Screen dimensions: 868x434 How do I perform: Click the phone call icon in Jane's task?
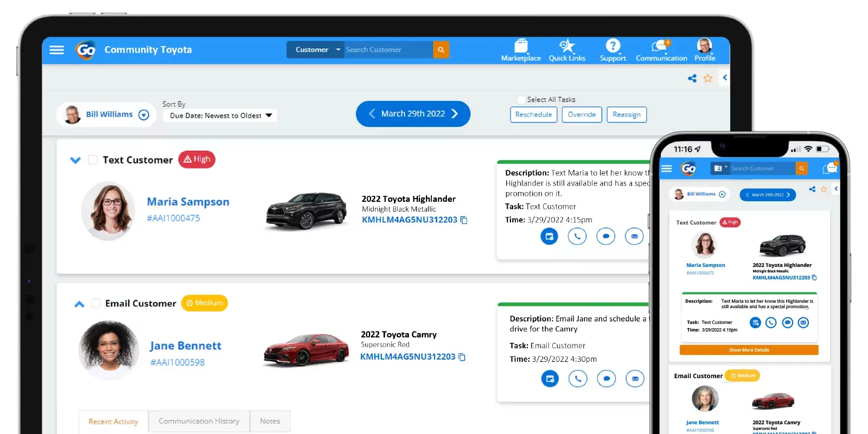[x=578, y=379]
